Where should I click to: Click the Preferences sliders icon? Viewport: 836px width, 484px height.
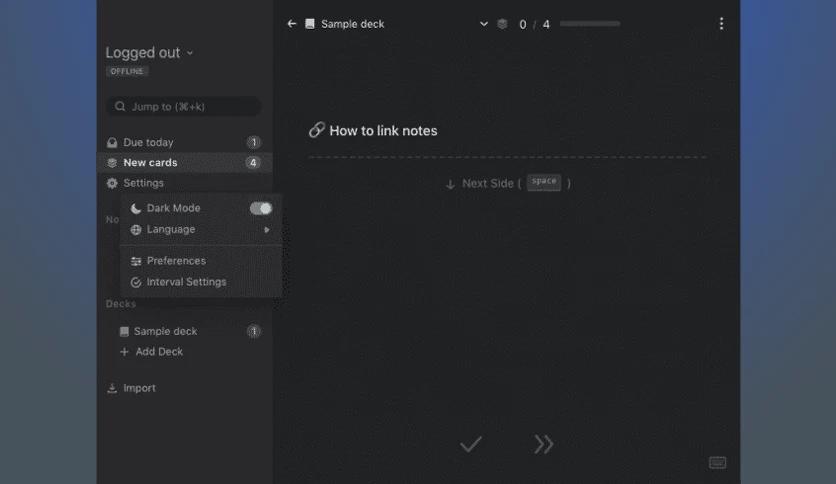(136, 261)
